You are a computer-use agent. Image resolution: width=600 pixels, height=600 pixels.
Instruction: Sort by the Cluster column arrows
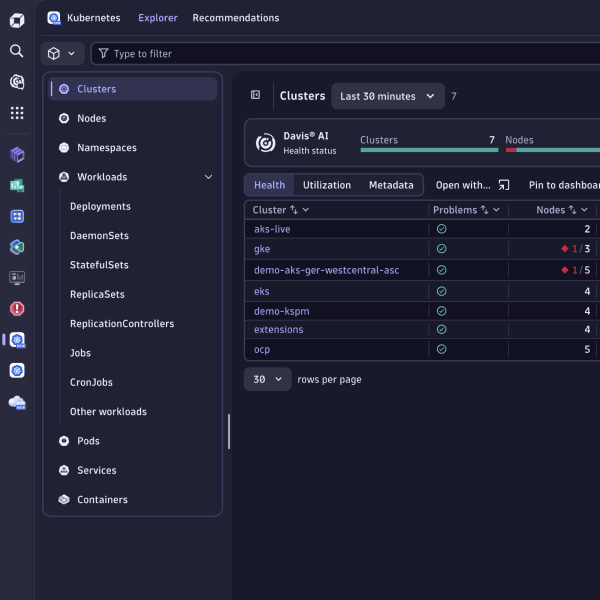[x=294, y=210]
